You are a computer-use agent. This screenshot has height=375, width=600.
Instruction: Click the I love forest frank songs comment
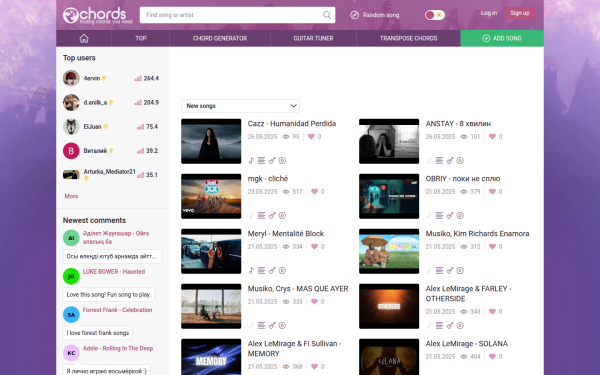tap(98, 333)
